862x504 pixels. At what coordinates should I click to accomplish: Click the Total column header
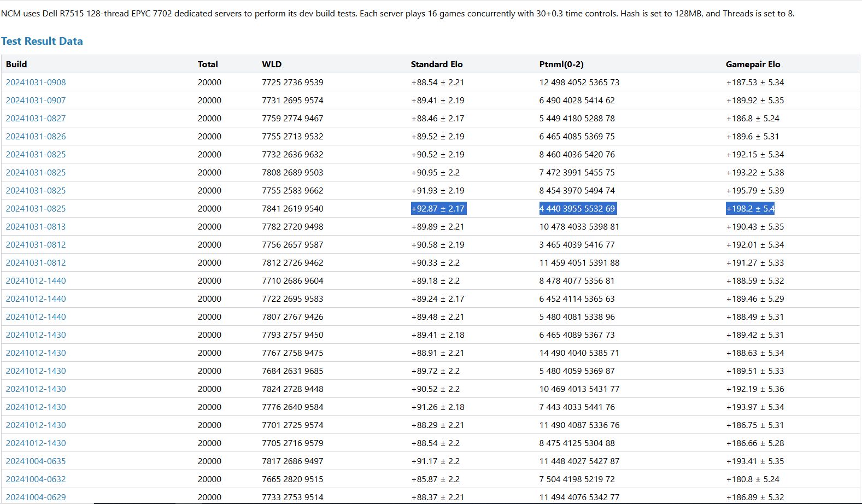pyautogui.click(x=208, y=64)
